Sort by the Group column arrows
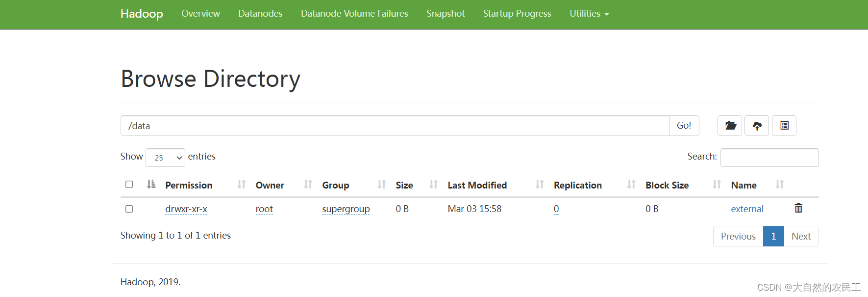Screen dimensions: 868x297 382,185
